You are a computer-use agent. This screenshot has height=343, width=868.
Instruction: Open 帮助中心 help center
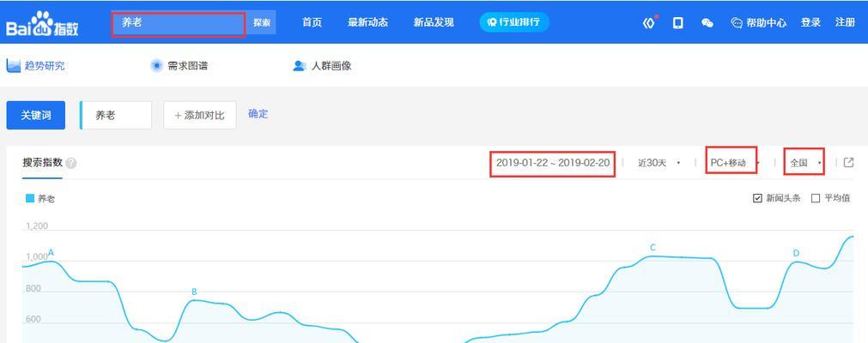pyautogui.click(x=758, y=22)
